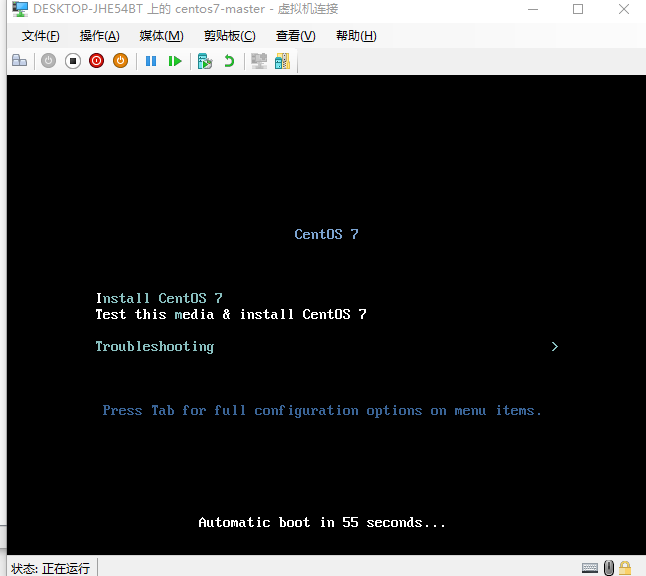Turn off the VM with stop icon
646x576 pixels.
pyautogui.click(x=73, y=61)
